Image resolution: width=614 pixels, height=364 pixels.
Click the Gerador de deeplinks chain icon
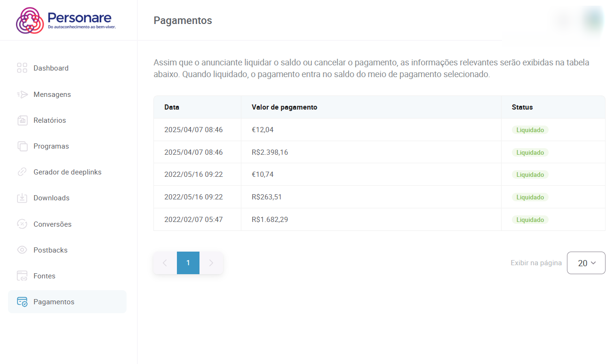[22, 172]
